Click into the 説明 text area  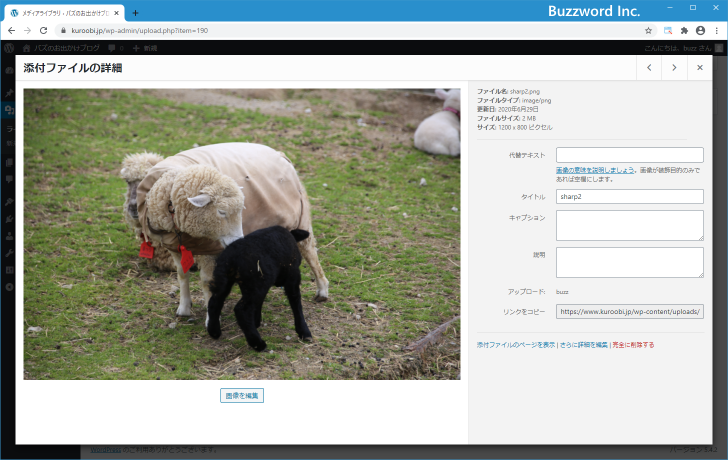click(x=629, y=262)
